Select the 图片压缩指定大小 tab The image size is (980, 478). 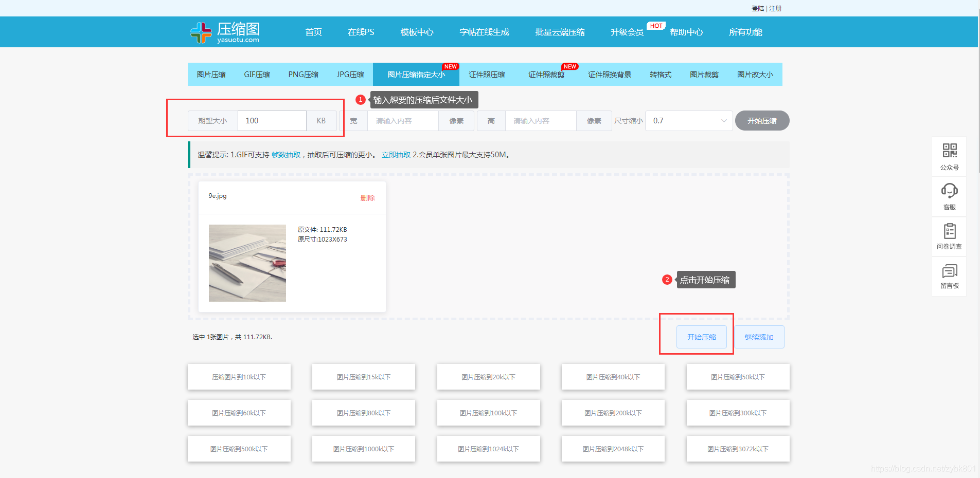pos(416,75)
